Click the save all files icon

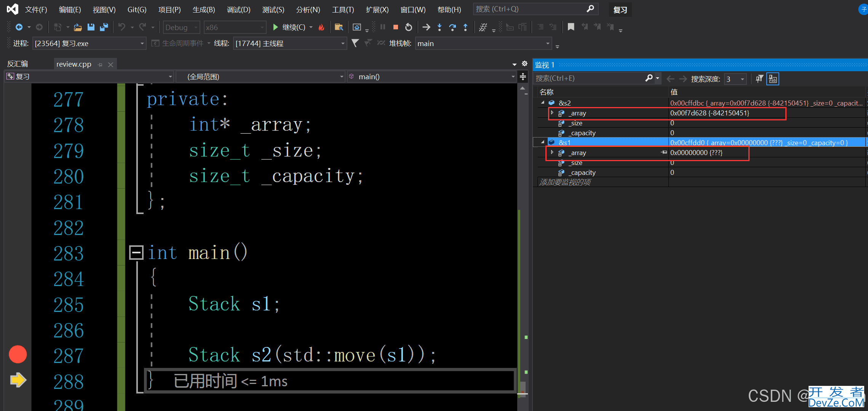(104, 27)
